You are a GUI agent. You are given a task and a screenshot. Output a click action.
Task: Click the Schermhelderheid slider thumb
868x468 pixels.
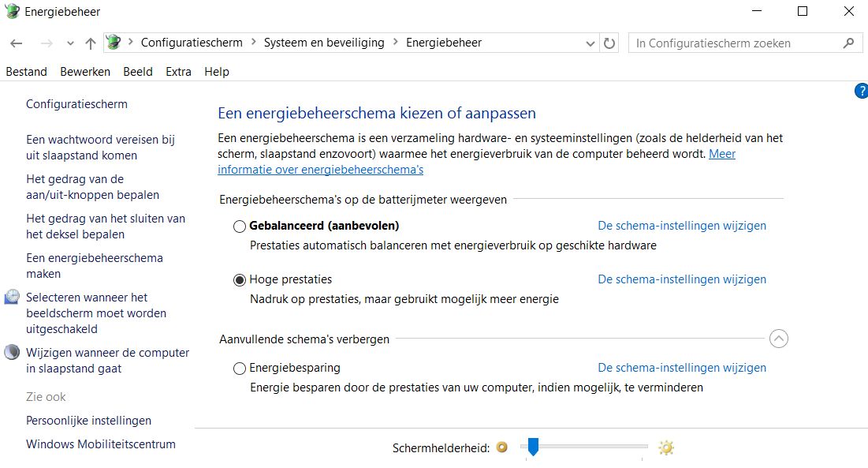533,447
